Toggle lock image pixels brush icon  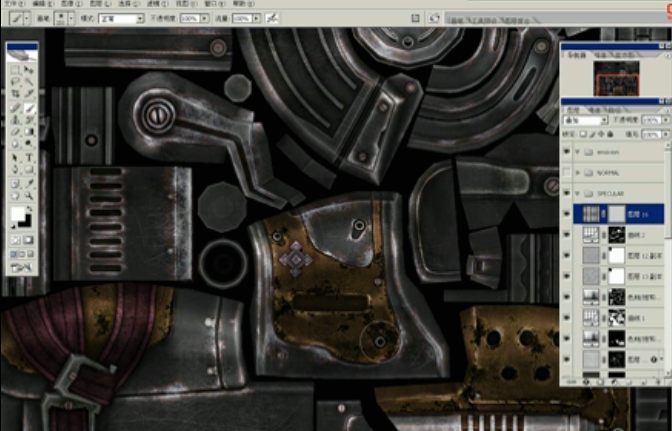click(x=592, y=134)
